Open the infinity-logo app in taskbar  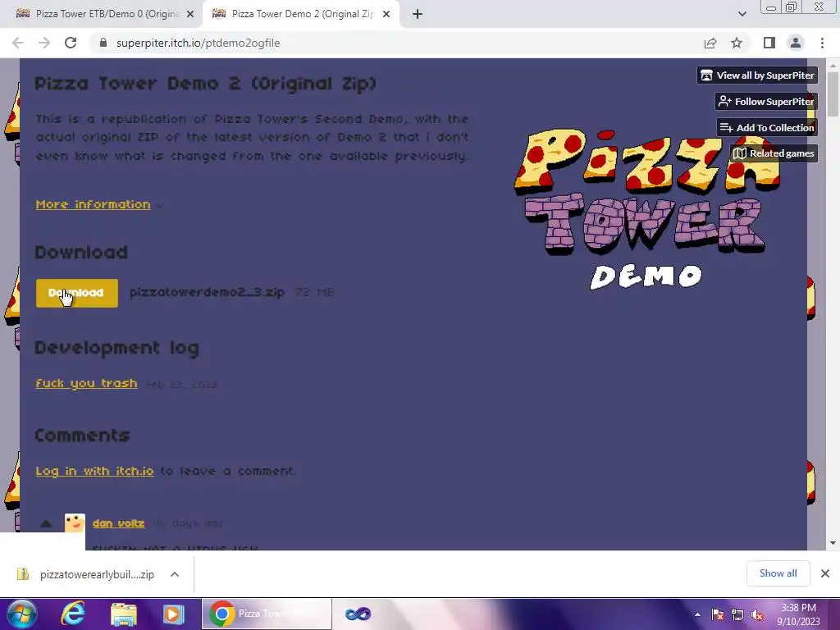[x=358, y=614]
